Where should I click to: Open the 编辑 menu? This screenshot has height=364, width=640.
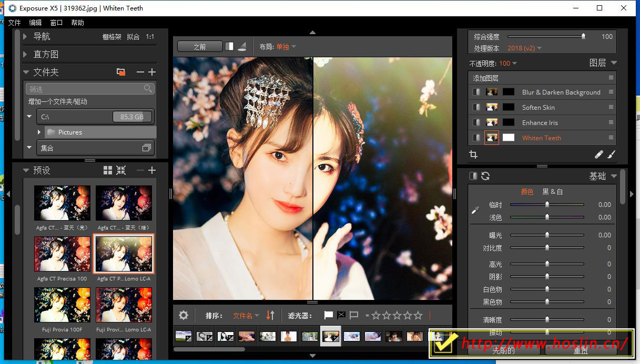35,23
